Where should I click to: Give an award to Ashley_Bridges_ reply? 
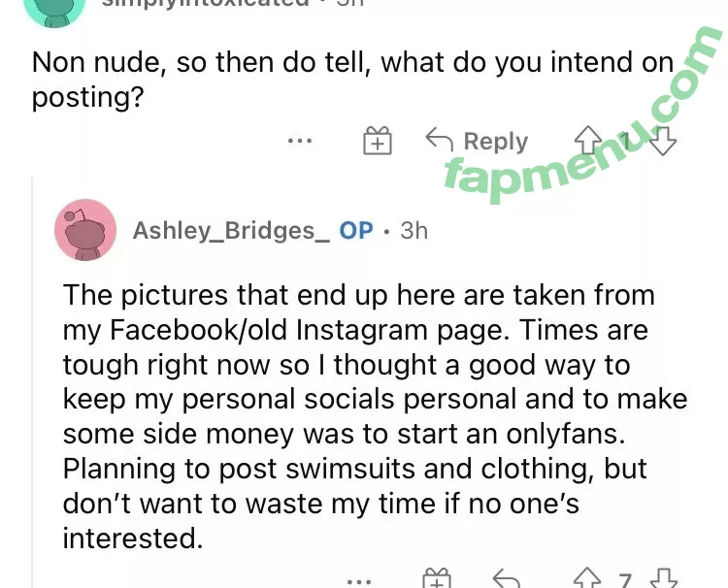click(x=437, y=578)
